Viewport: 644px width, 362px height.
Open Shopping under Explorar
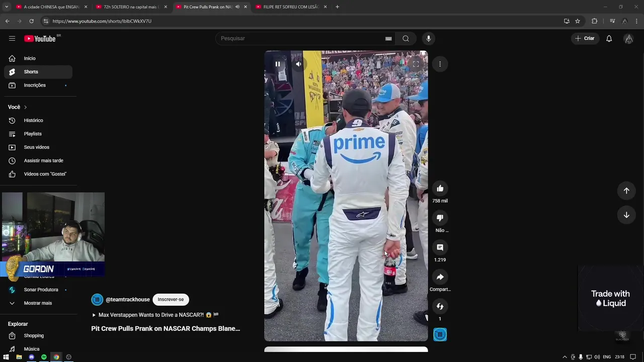point(38,335)
